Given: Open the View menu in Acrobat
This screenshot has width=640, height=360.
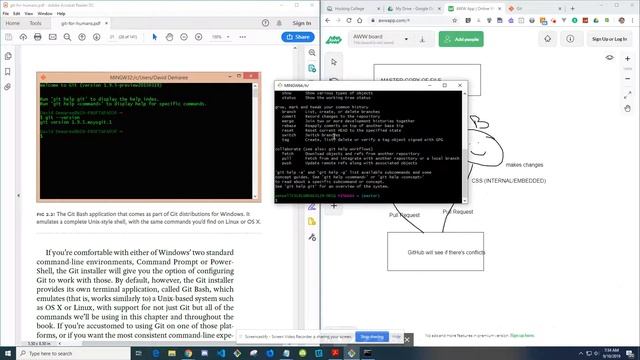Looking at the screenshot, I should 29,13.
